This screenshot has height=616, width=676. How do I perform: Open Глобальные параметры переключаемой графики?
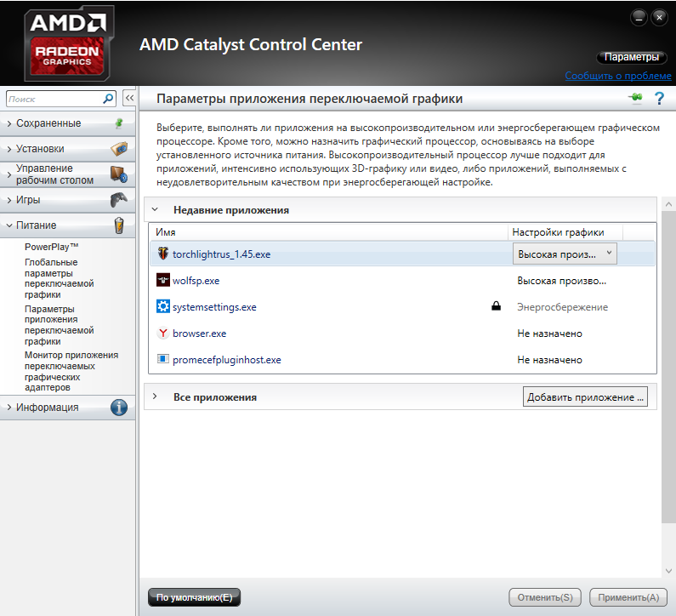59,278
